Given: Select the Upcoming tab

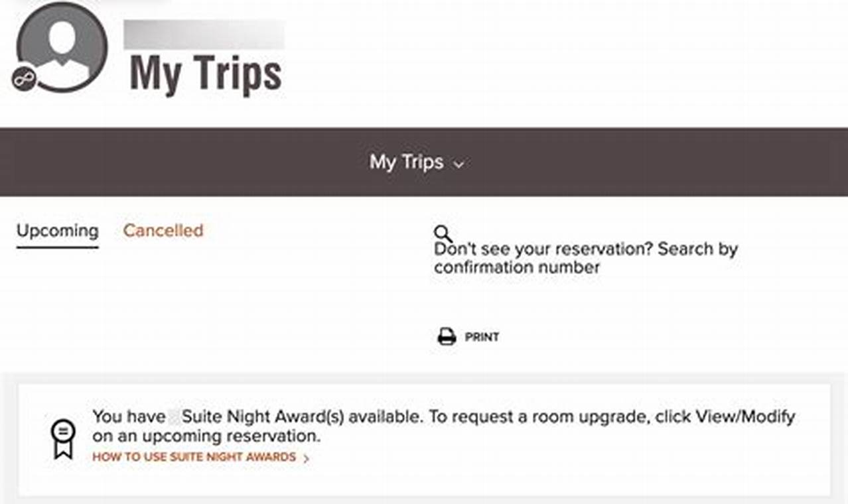Looking at the screenshot, I should (56, 231).
